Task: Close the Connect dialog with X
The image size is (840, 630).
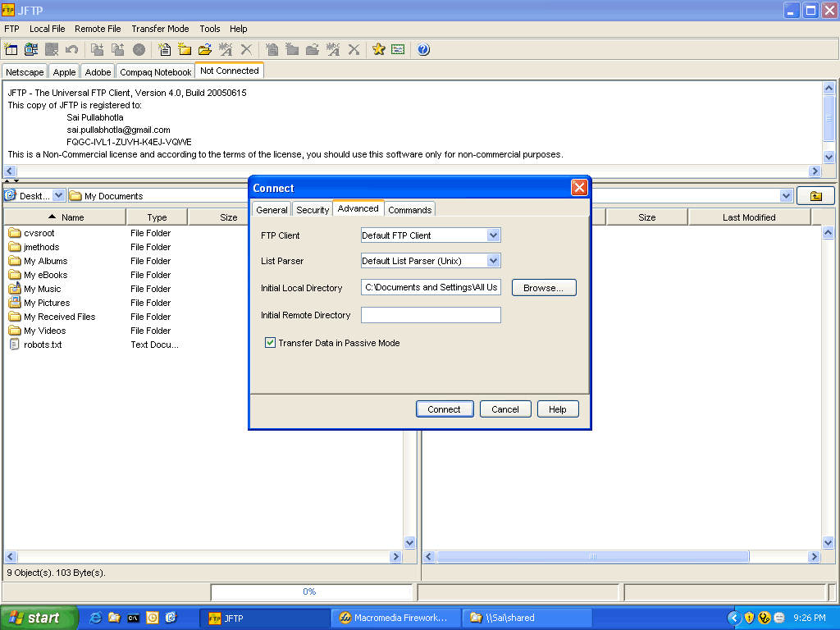Action: tap(579, 188)
